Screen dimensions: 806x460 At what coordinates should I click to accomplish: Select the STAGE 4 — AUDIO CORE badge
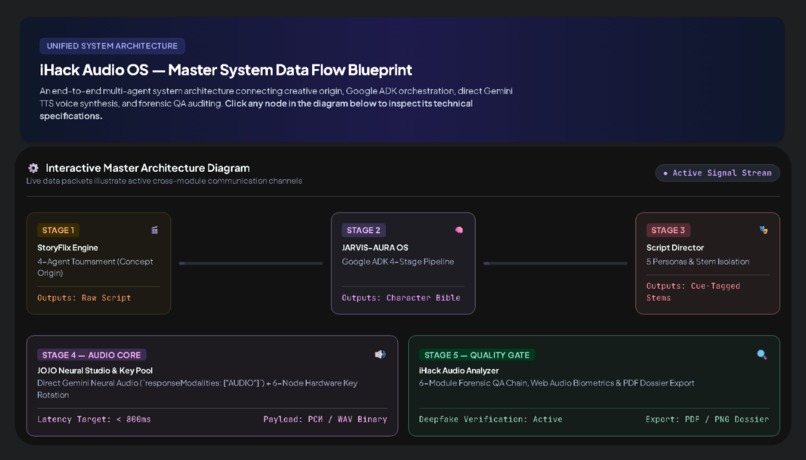click(x=91, y=355)
